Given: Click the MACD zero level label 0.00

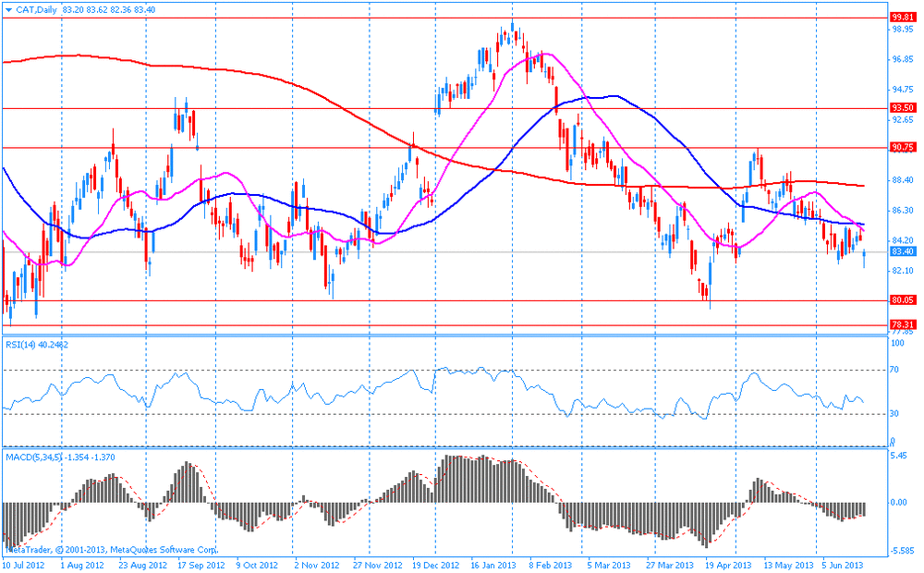Looking at the screenshot, I should (899, 502).
